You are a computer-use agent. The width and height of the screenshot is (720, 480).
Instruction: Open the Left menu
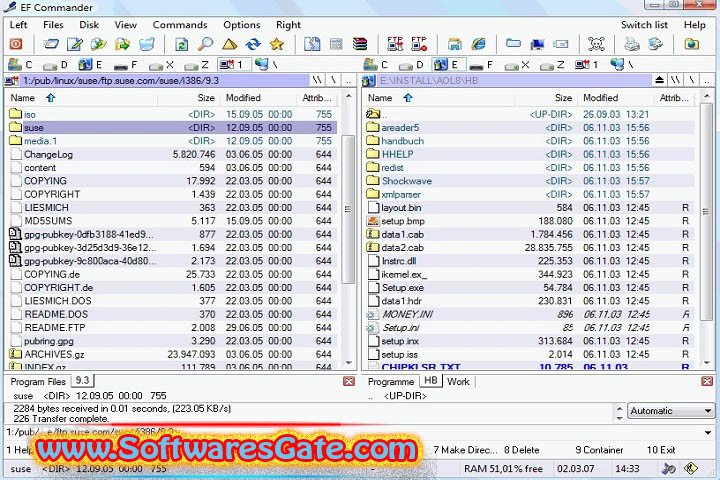18,25
